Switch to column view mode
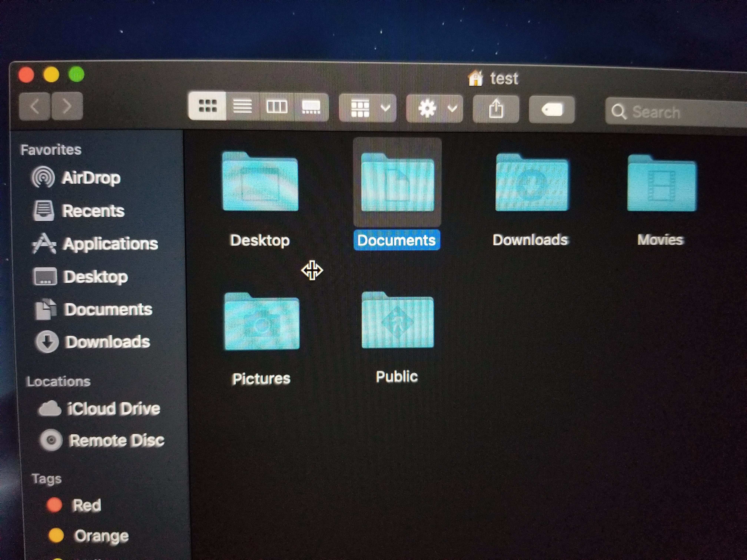Screen dimensions: 747x560 (x=277, y=107)
